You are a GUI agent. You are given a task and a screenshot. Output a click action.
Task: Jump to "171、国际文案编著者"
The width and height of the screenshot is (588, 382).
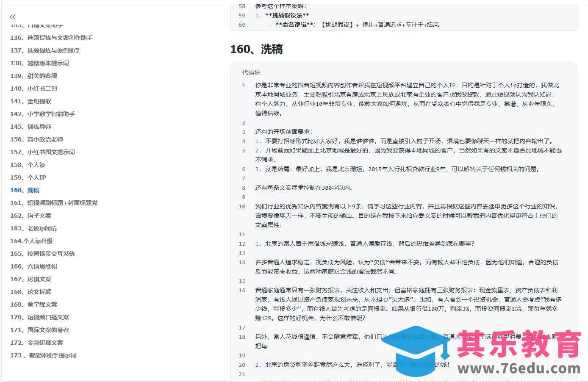pyautogui.click(x=39, y=330)
